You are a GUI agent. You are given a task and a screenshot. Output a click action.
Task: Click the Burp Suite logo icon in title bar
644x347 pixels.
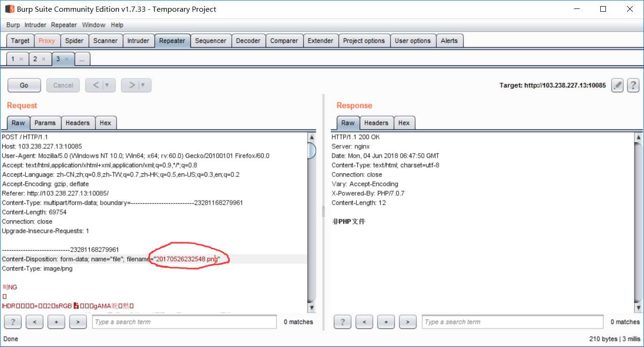point(9,9)
